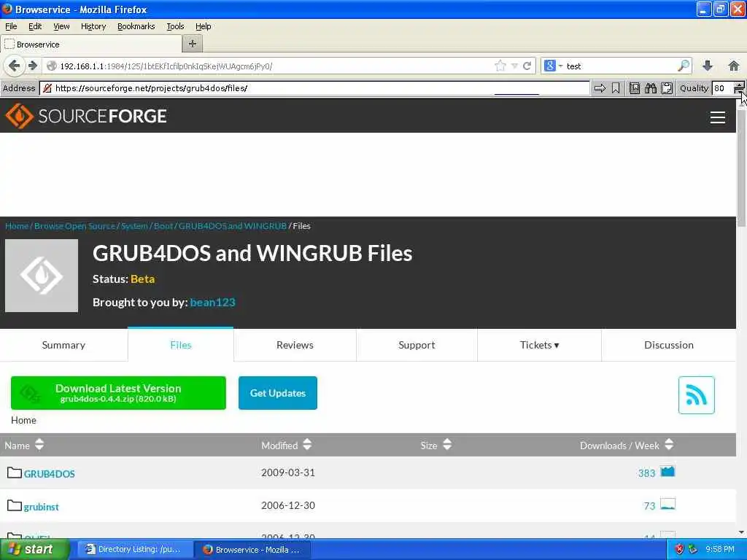Click the 383 downloads stats link
Screen dimensions: 747x560
click(x=646, y=473)
